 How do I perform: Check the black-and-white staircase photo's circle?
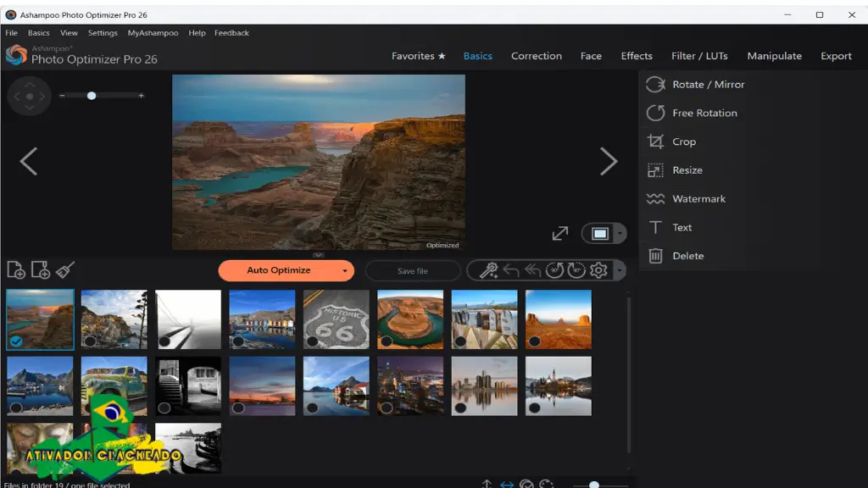[x=164, y=408]
